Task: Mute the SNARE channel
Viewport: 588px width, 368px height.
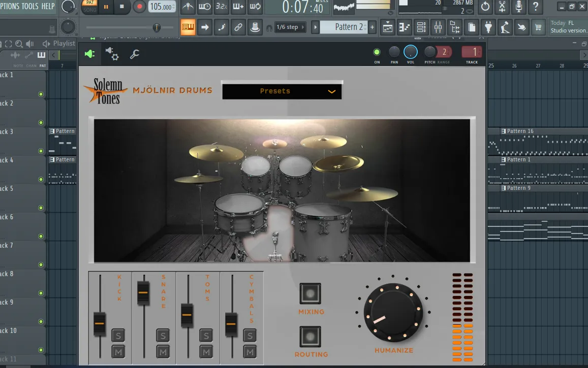Action: pos(163,352)
